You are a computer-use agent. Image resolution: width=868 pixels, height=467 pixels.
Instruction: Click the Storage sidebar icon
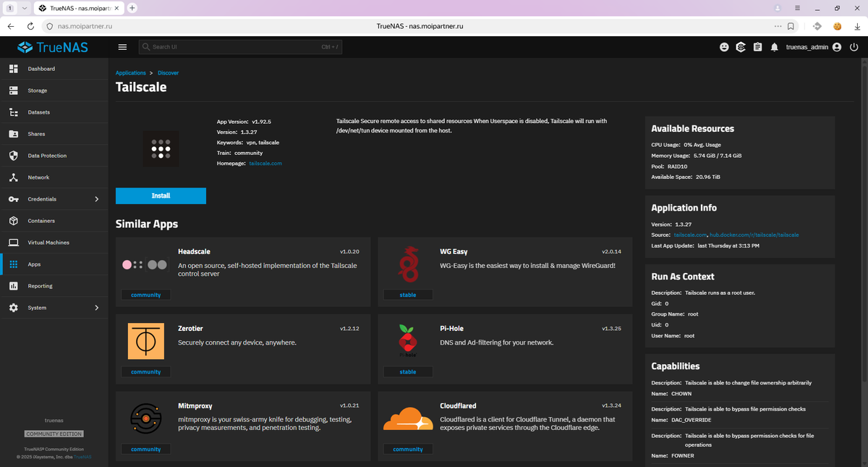(13, 91)
